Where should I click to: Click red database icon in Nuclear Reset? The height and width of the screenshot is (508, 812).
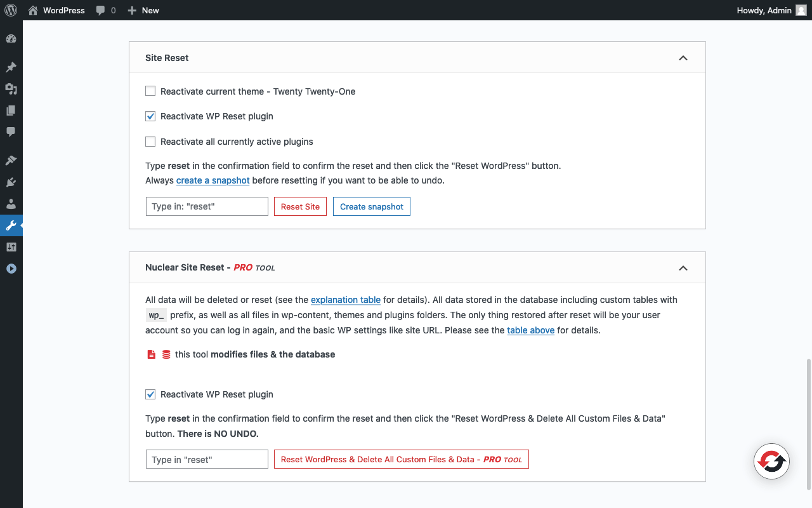(166, 354)
